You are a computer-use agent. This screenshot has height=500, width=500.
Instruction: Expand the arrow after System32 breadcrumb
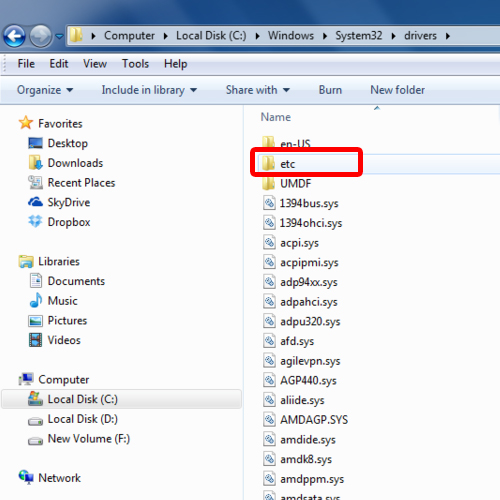coord(393,36)
